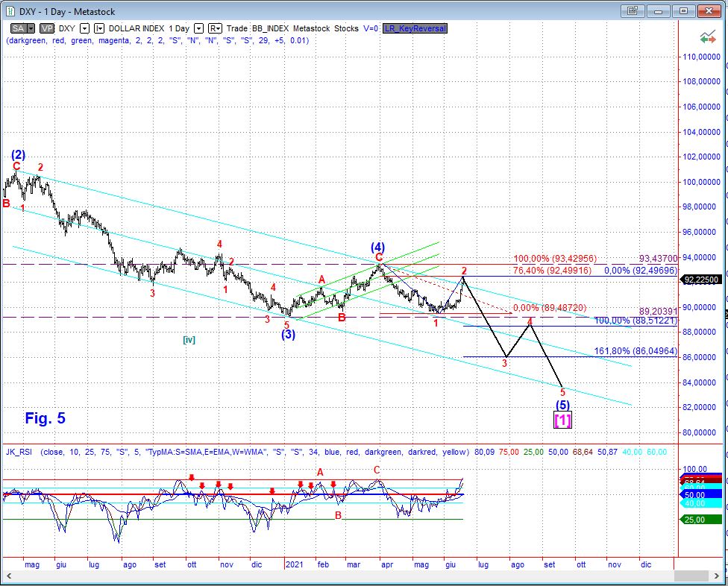Open the R dropdown next to Trade
Viewport: 728px width, 586px height.
[x=216, y=28]
